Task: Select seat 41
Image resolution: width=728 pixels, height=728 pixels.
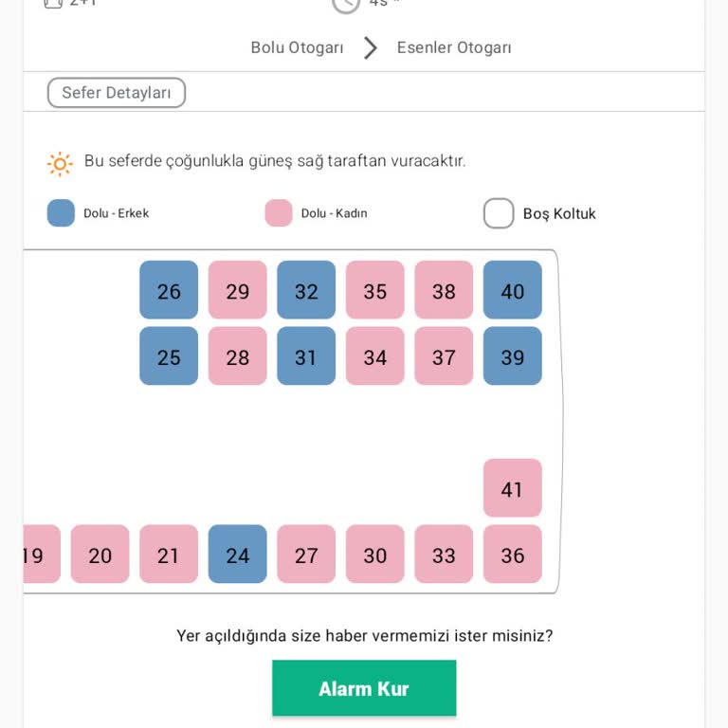Action: click(512, 488)
